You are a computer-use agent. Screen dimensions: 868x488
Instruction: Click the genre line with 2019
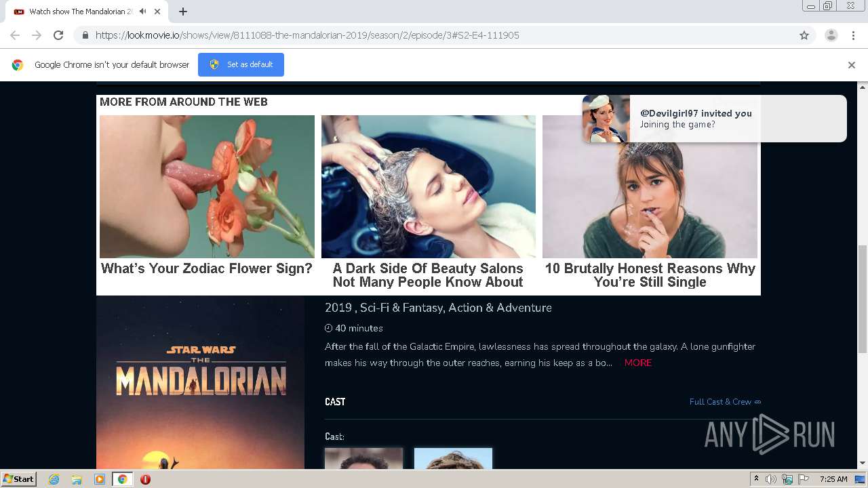[x=438, y=308]
